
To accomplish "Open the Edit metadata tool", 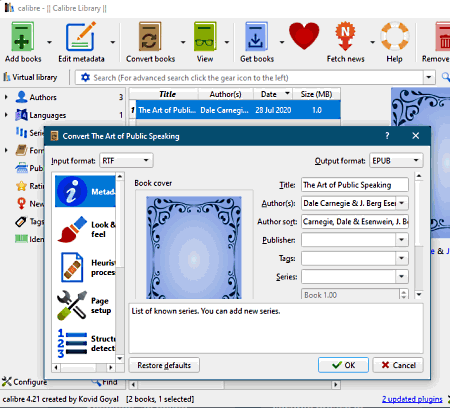I will coord(80,37).
